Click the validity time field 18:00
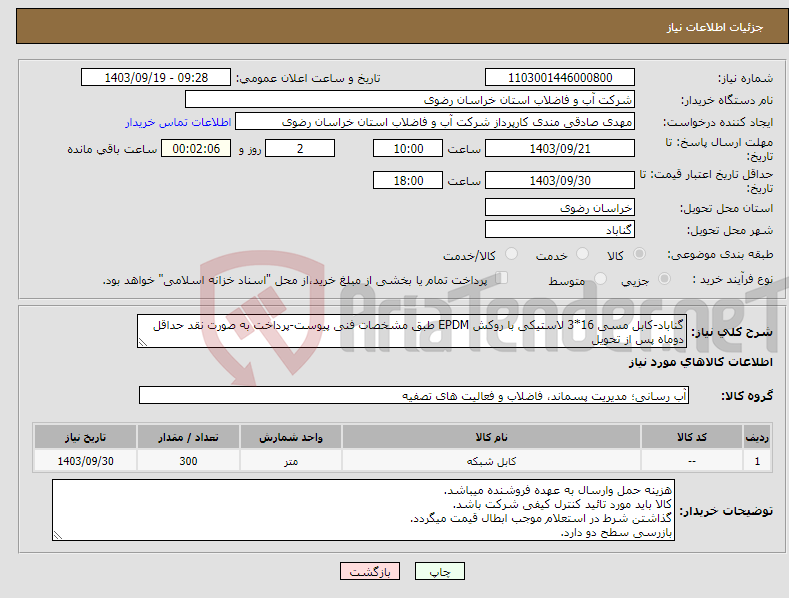The height and width of the screenshot is (598, 789). tap(408, 180)
